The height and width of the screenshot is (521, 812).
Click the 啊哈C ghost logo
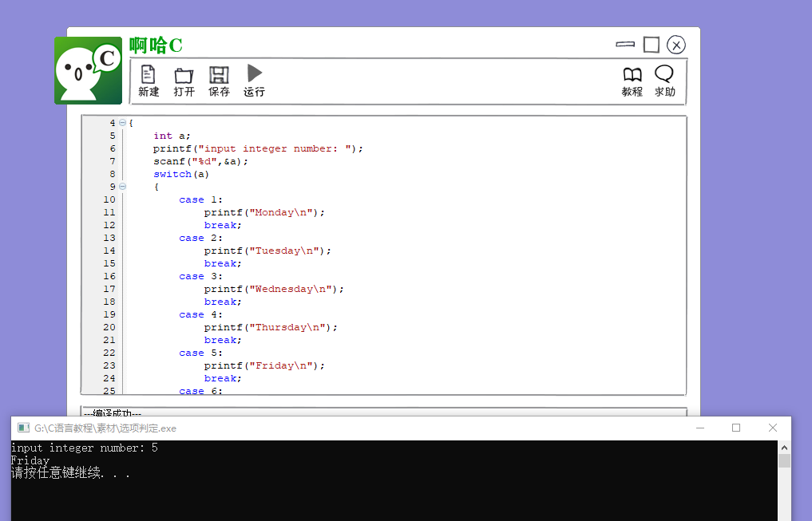pos(88,70)
